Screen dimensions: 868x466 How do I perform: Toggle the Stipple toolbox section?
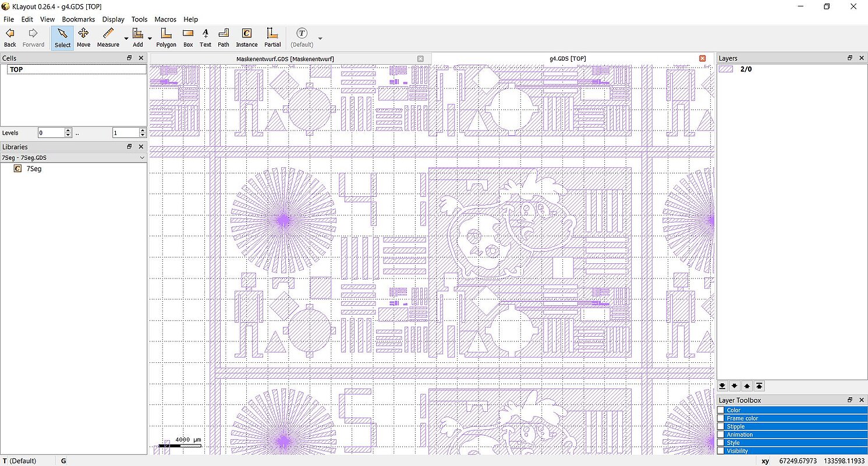coord(792,426)
